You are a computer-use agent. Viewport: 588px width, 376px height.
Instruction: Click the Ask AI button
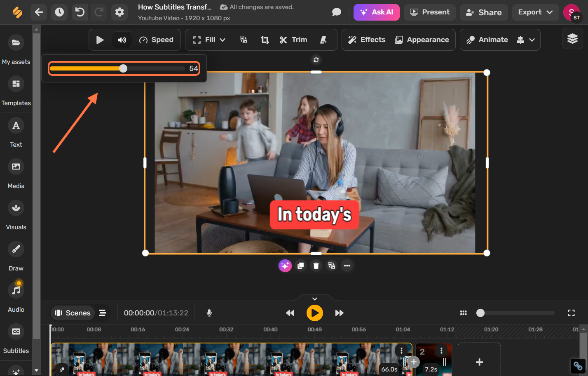click(376, 12)
